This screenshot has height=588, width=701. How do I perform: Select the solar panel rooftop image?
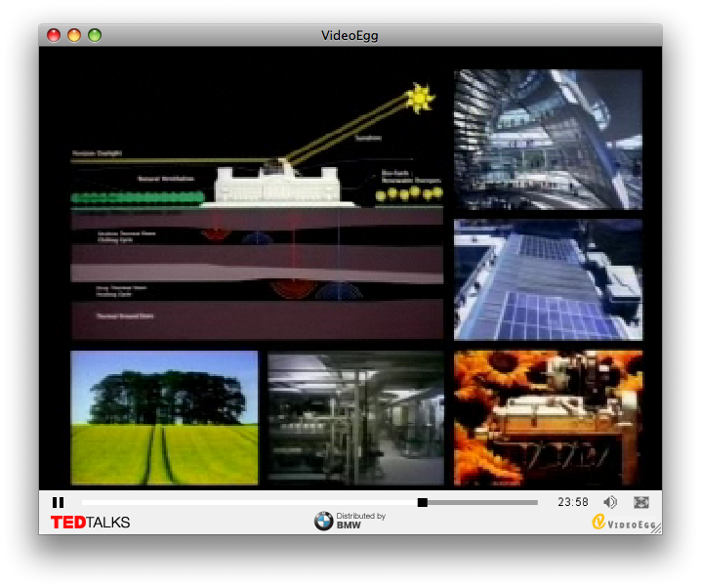point(548,279)
